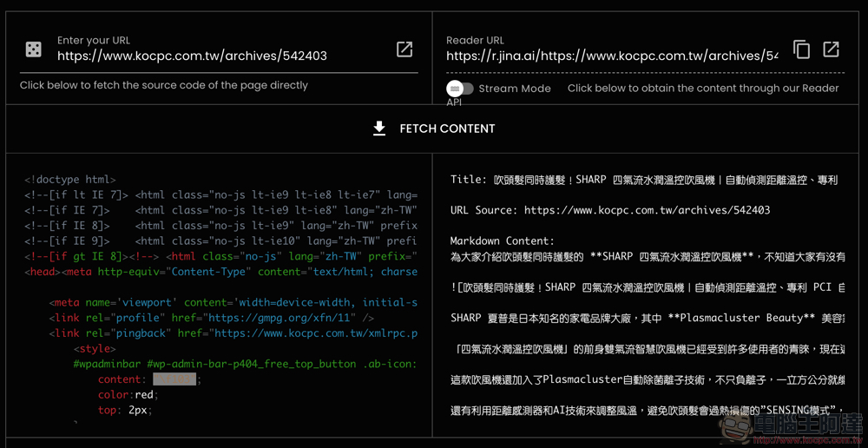Image resolution: width=868 pixels, height=448 pixels.
Task: Click the 'Stream Mode' label
Action: (x=515, y=89)
